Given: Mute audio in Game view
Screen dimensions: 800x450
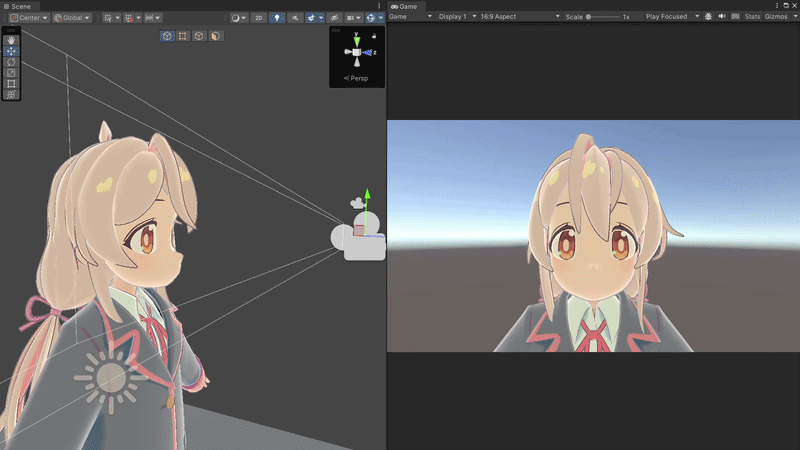Looking at the screenshot, I should point(722,16).
